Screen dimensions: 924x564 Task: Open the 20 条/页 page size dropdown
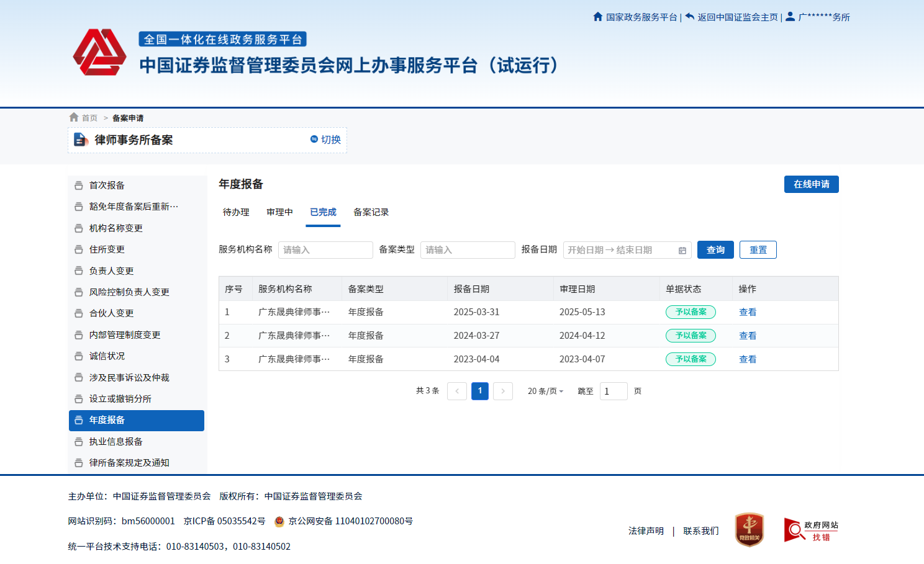click(x=545, y=391)
